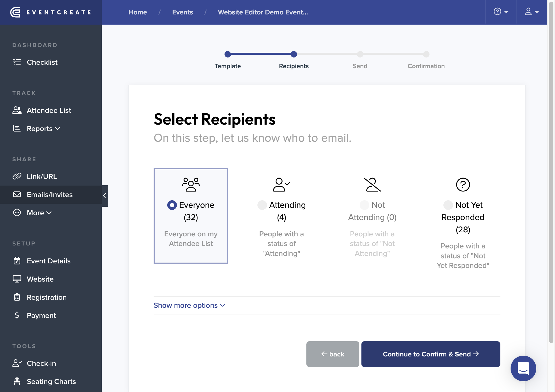The width and height of the screenshot is (555, 392).
Task: Click the EventCreate logo icon
Action: 15,12
